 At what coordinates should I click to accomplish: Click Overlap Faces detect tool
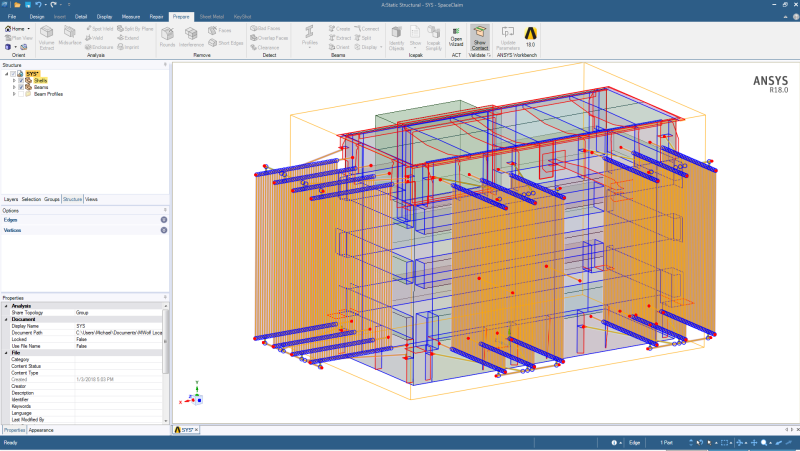tap(269, 38)
